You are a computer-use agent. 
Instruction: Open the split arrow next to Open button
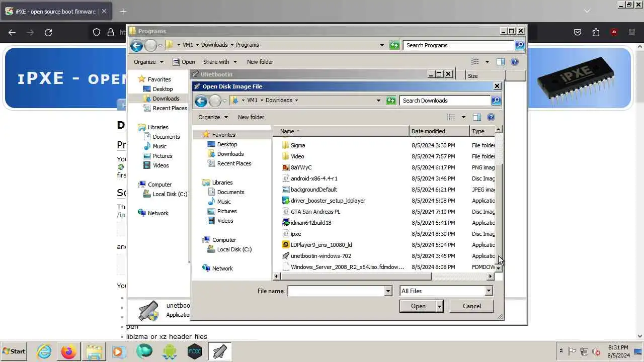coord(439,306)
